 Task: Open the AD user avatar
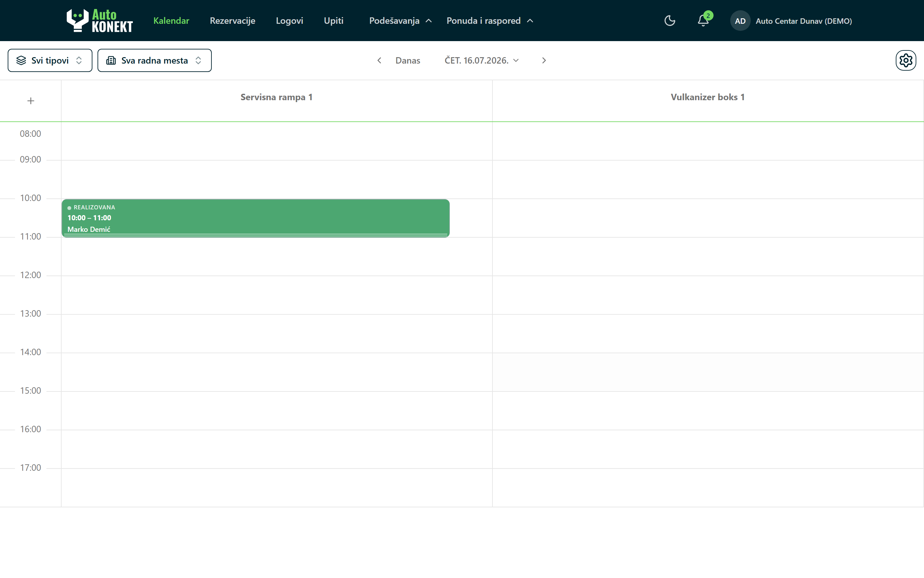coord(740,21)
